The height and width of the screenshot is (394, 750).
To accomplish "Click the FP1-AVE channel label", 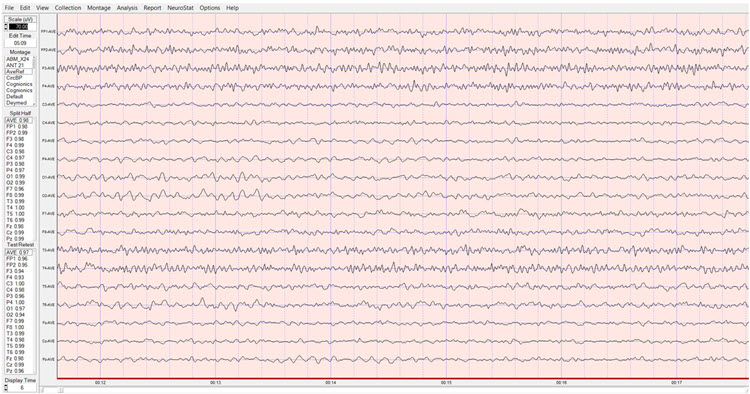I will click(x=48, y=32).
